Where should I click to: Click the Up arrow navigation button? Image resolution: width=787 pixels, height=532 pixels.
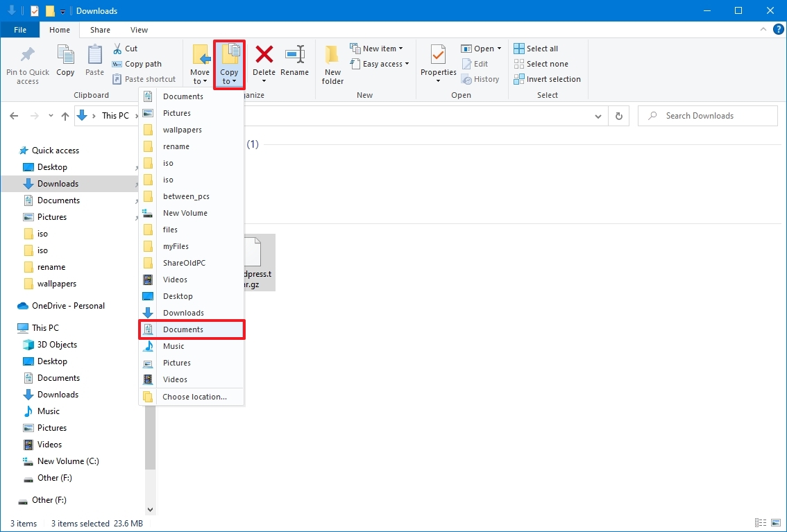[65, 116]
